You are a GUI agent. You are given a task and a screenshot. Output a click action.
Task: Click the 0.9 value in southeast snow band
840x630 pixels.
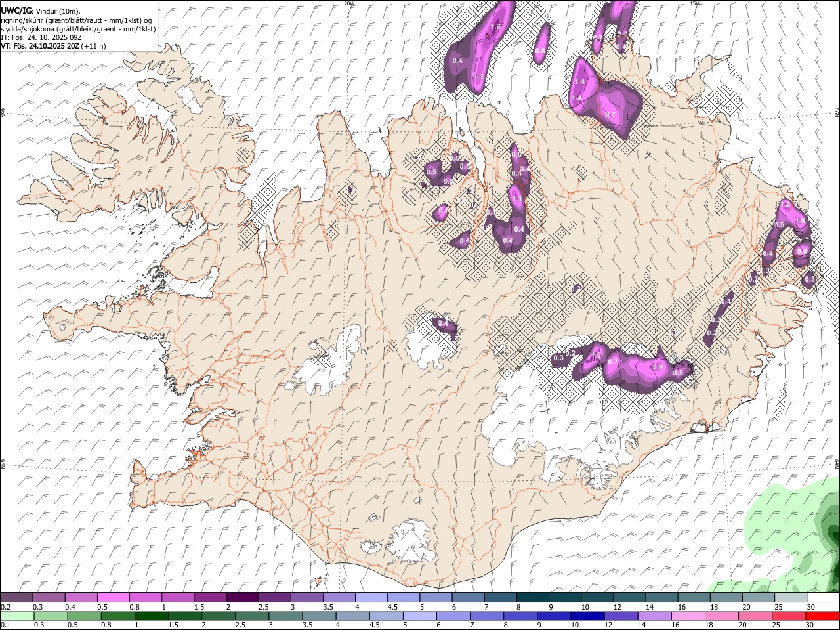click(x=658, y=367)
